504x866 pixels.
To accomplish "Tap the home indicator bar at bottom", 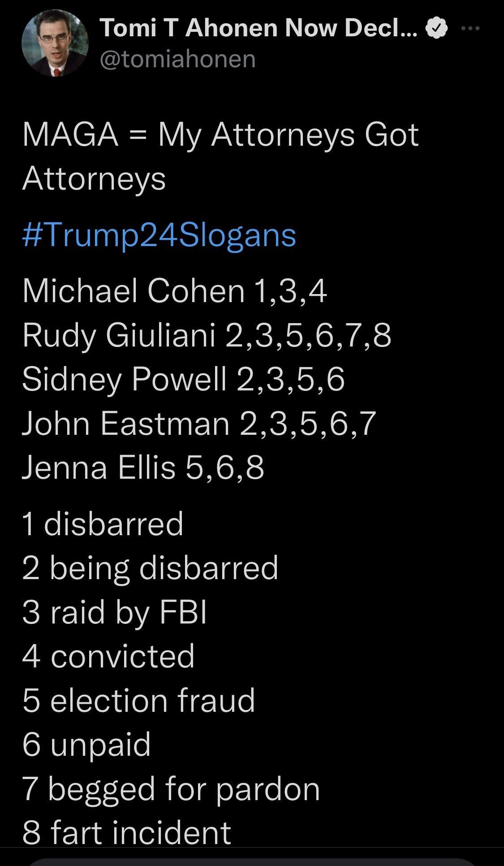I will (x=252, y=862).
